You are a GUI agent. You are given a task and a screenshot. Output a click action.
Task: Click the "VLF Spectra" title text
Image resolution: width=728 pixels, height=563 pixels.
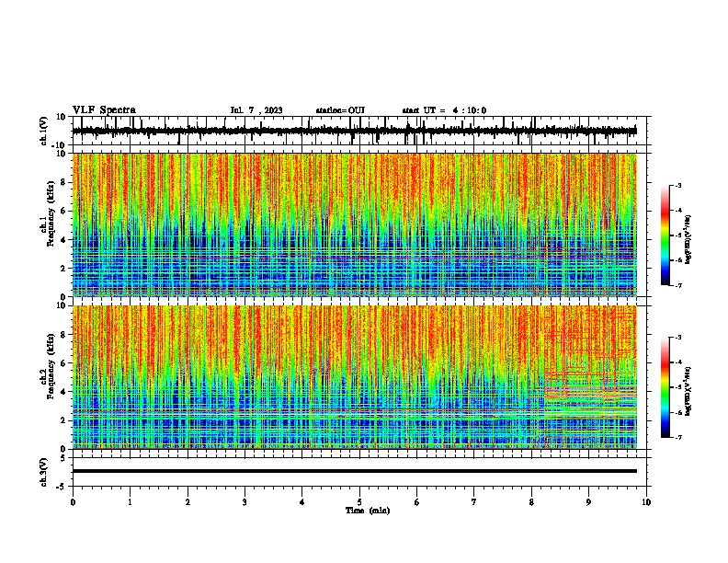click(x=104, y=109)
